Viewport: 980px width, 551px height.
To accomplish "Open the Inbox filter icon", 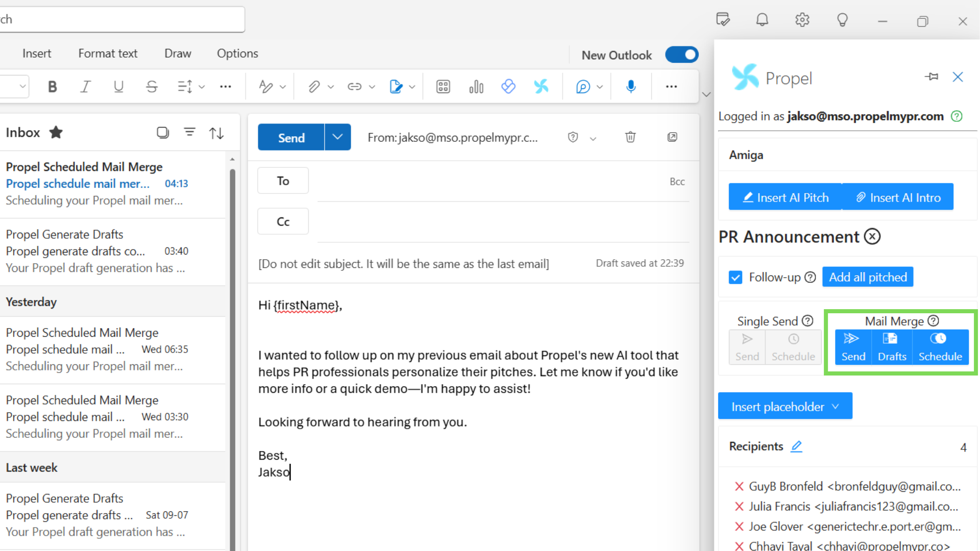I will tap(189, 133).
